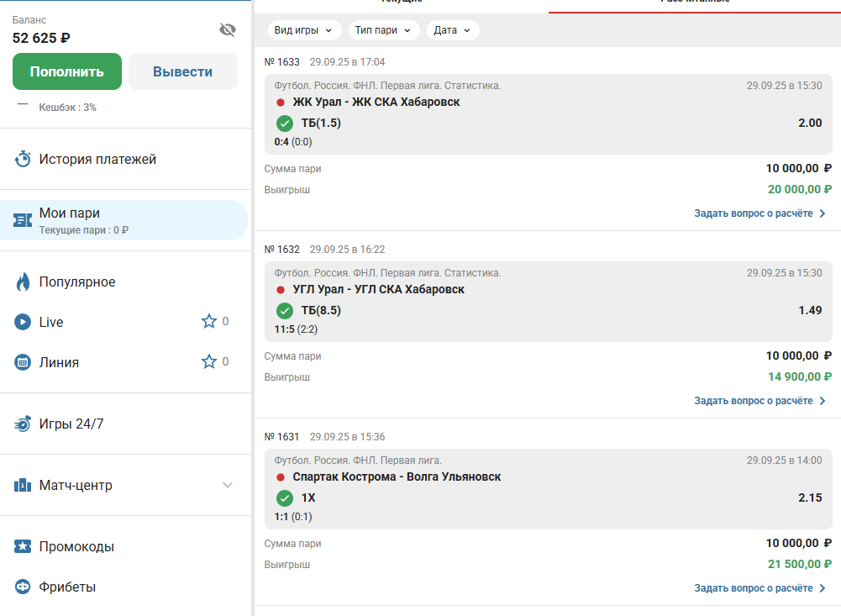
Task: Click bet number № 1631
Action: click(281, 436)
